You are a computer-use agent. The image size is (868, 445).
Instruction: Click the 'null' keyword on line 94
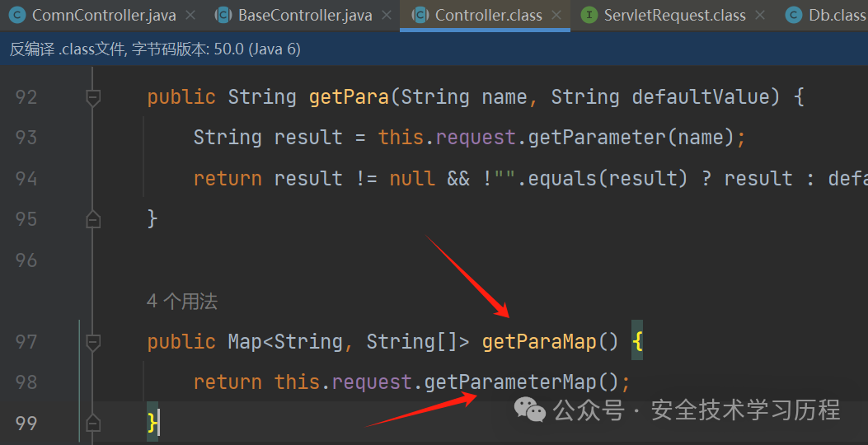412,178
